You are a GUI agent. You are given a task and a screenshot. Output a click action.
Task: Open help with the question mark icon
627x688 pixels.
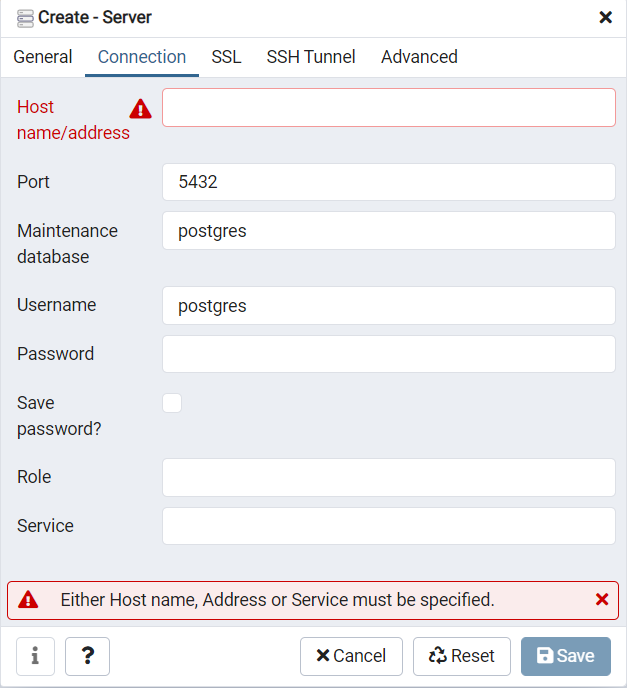pyautogui.click(x=87, y=656)
